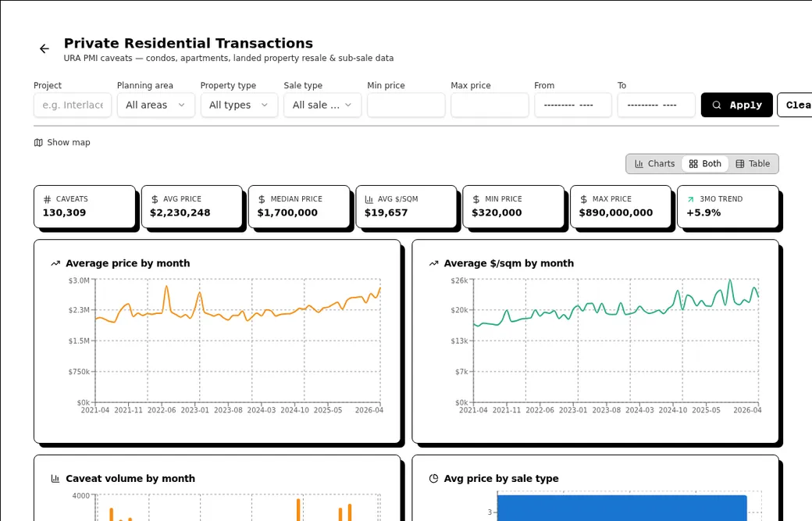The height and width of the screenshot is (521, 812).
Task: Go back with the left arrow icon
Action: [x=45, y=48]
